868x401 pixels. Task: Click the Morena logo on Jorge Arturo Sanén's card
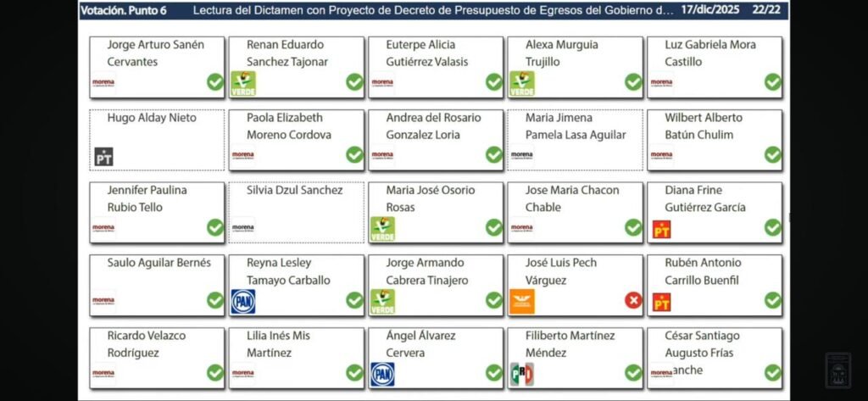pos(103,83)
